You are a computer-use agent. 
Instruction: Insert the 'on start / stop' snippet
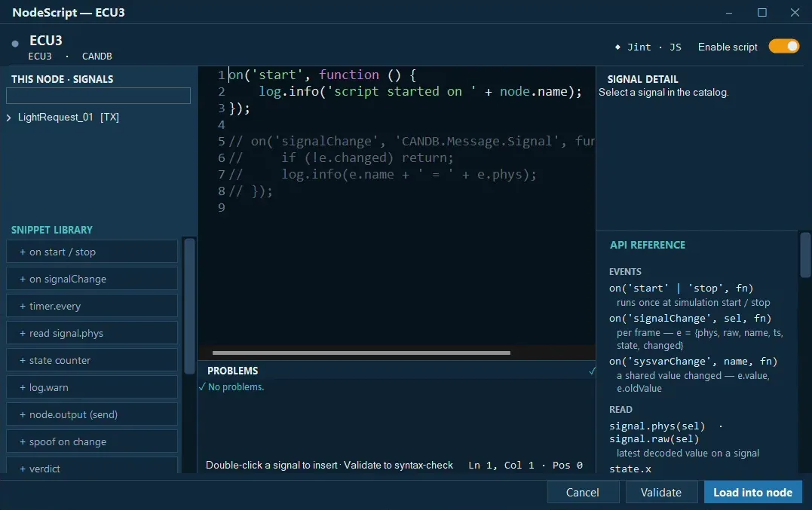pos(92,252)
